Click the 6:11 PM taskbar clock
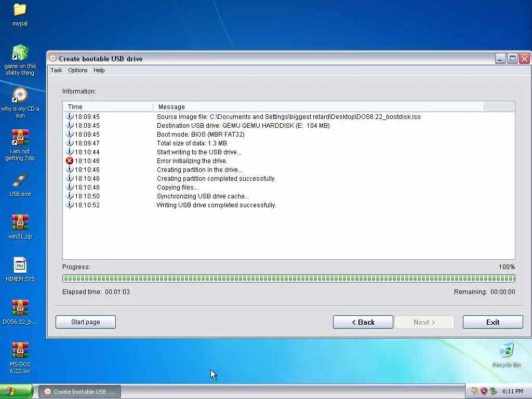Screen dimensions: 532x399 click(x=513, y=391)
